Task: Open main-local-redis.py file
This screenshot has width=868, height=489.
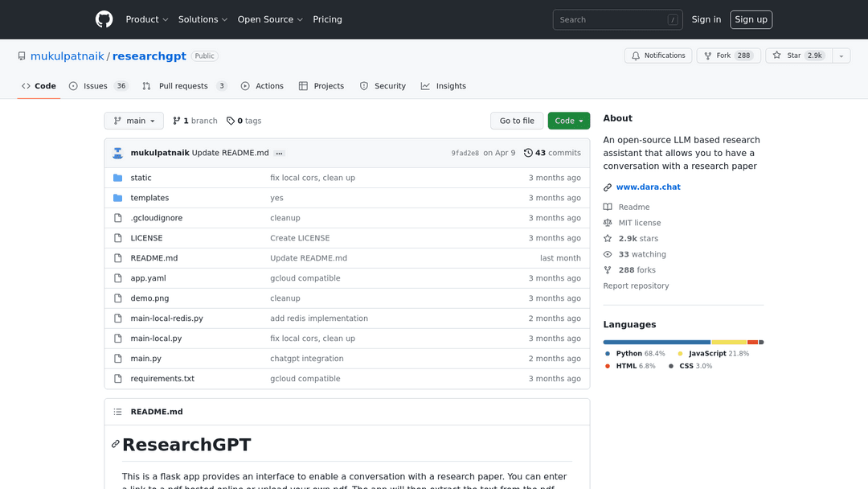Action: [166, 318]
